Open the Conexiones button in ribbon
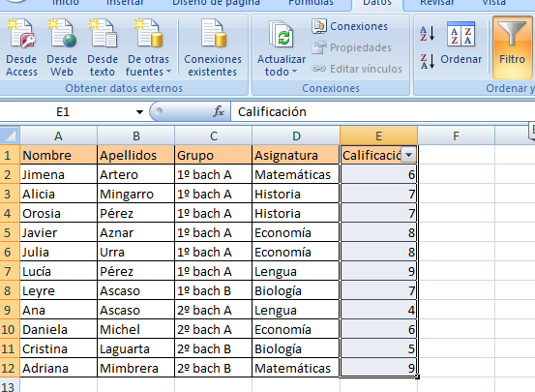The width and height of the screenshot is (535, 392). [x=349, y=26]
